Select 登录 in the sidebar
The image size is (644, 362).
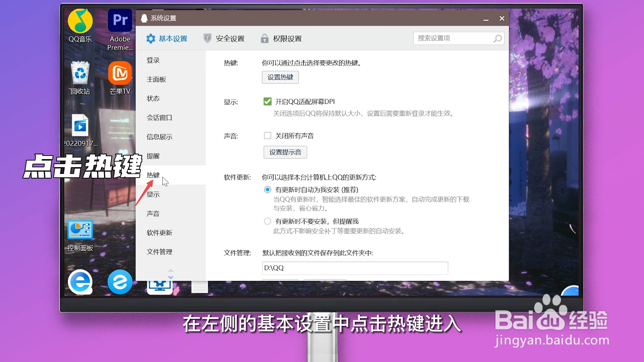[170, 60]
